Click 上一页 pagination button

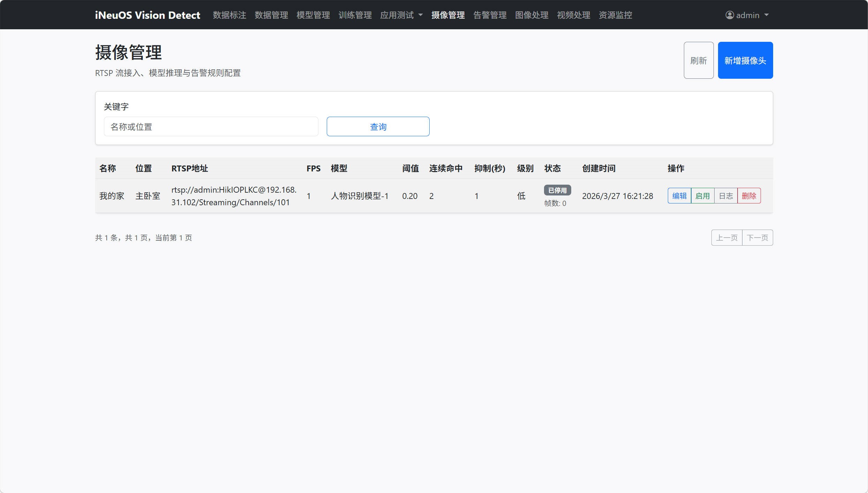pyautogui.click(x=727, y=238)
